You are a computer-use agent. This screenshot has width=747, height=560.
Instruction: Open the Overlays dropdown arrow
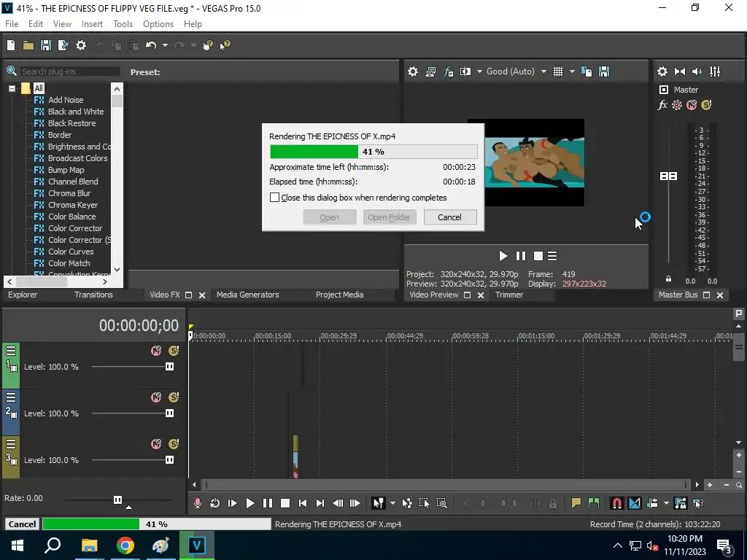(572, 71)
